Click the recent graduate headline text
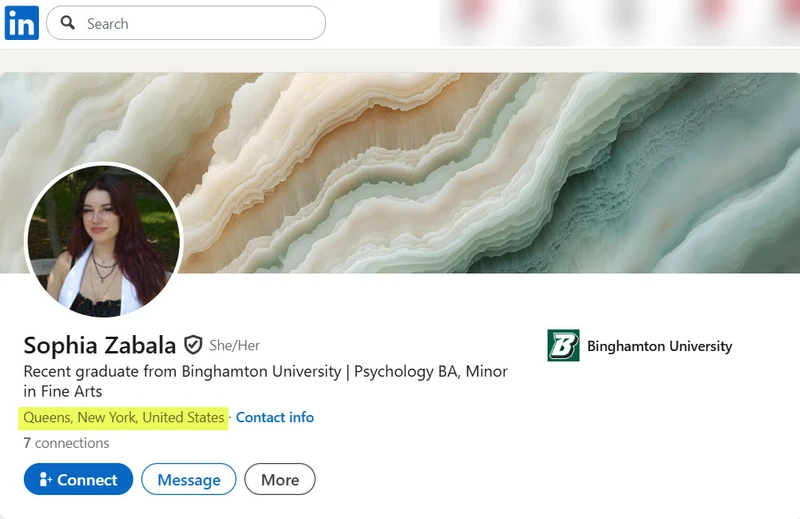This screenshot has width=800, height=519. coord(265,381)
